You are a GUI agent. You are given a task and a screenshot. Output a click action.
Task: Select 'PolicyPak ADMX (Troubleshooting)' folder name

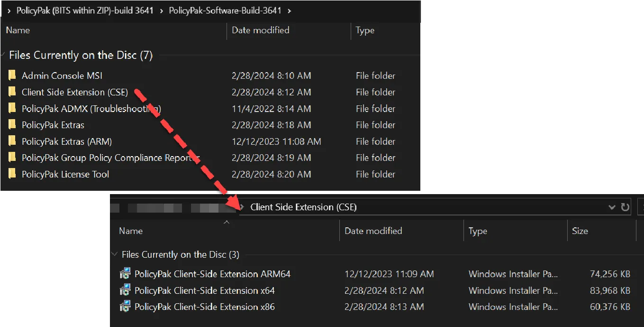[91, 109]
